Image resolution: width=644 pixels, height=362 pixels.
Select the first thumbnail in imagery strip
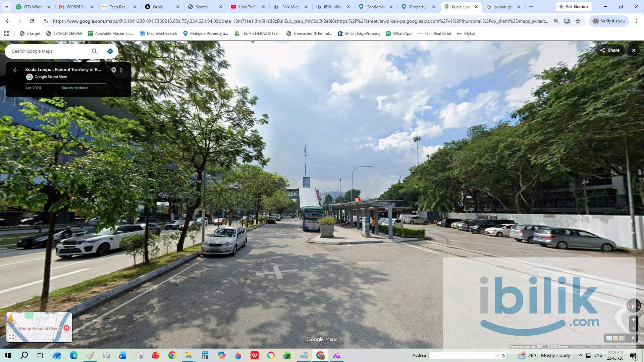click(609, 338)
